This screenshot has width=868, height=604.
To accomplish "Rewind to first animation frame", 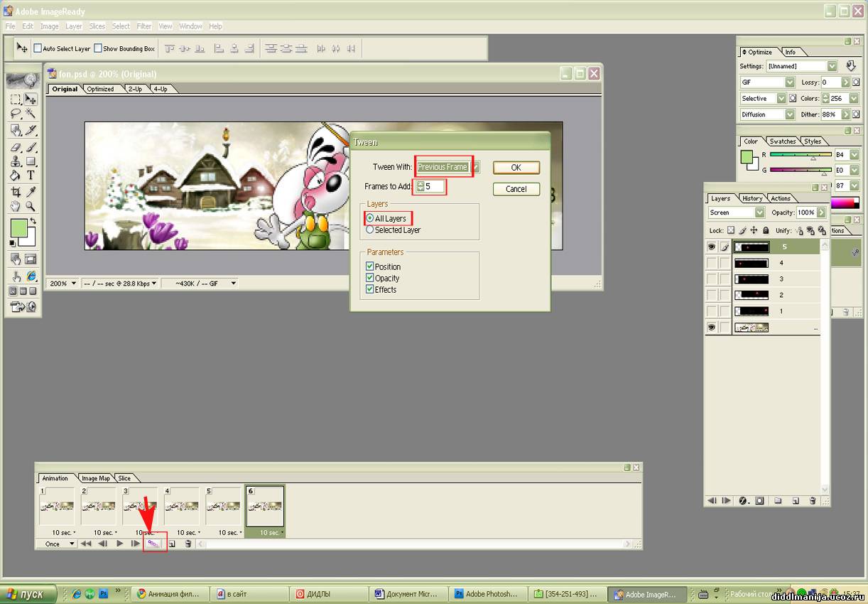I will tap(86, 544).
